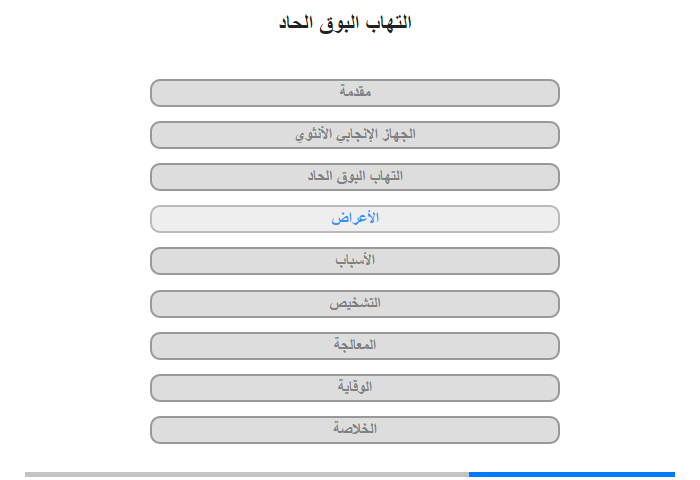Go to الجهاز الإنجابي الأنثوي section
700x480 pixels.
(355, 135)
